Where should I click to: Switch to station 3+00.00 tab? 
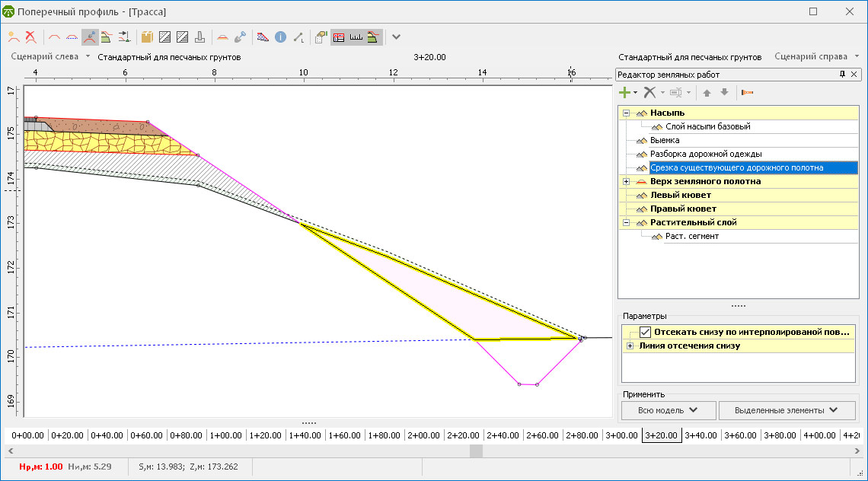(x=621, y=435)
